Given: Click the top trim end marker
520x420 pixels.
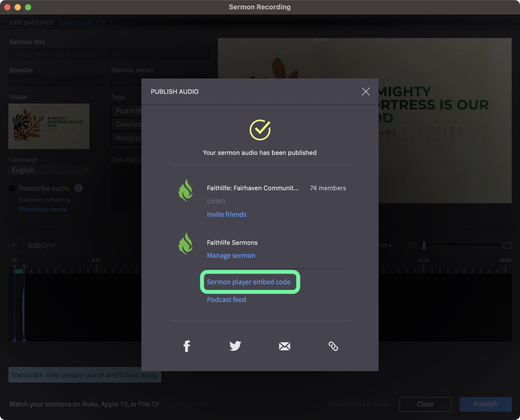Looking at the screenshot, I should click(x=24, y=267).
